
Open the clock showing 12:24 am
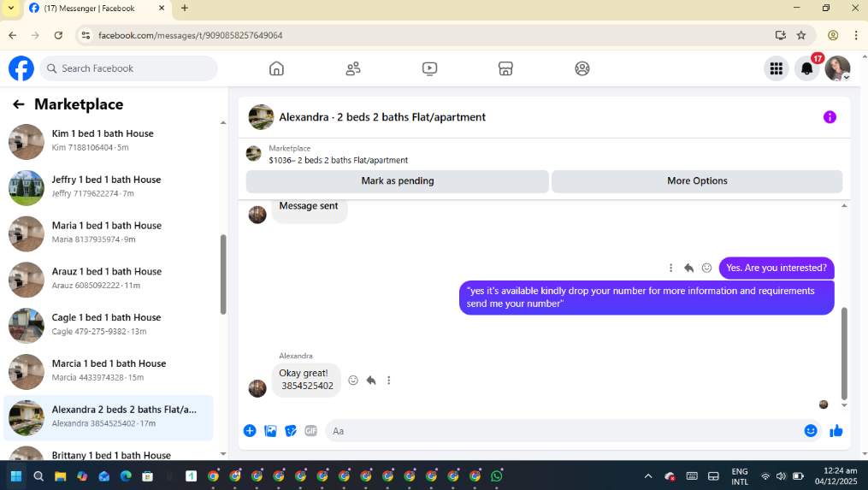836,476
